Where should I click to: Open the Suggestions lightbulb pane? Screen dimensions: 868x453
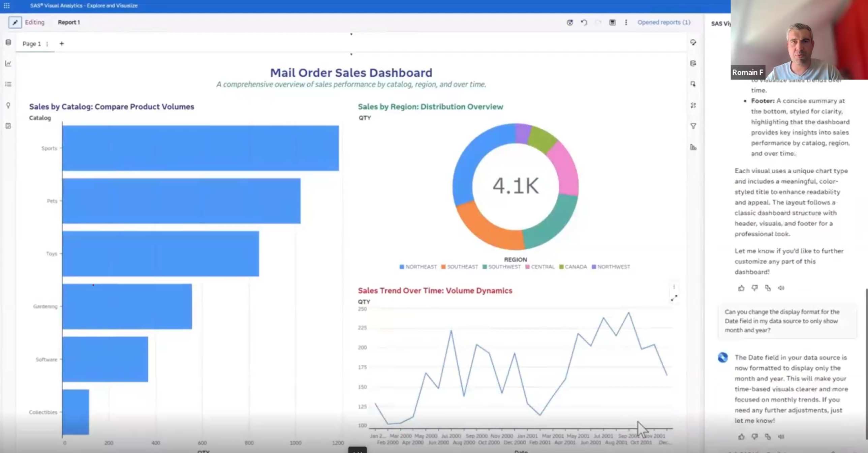click(x=8, y=105)
